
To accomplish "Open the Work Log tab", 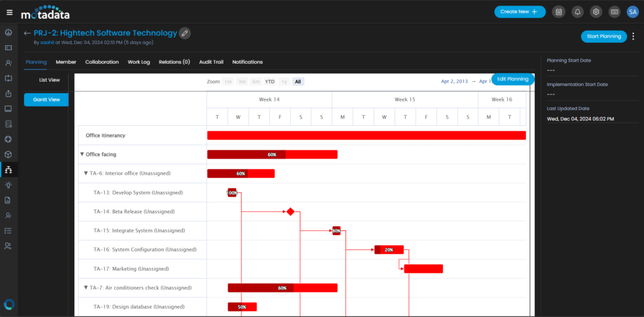I will [x=139, y=62].
